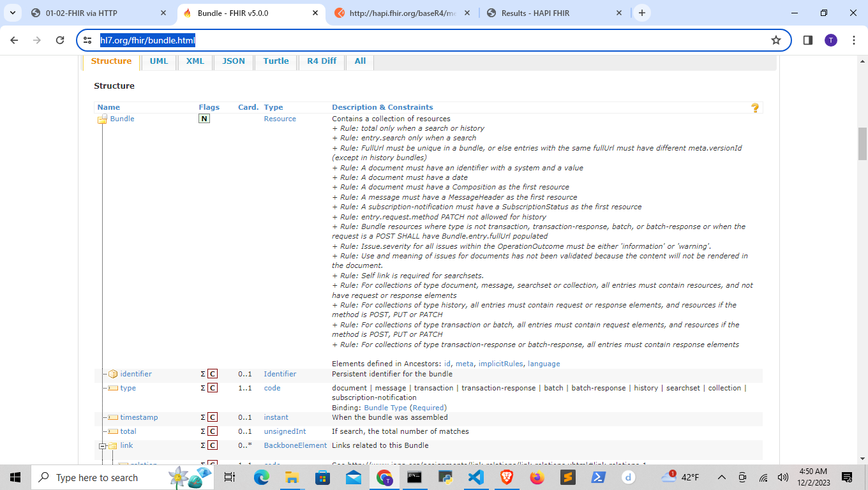Switch to the Turtle tab

[276, 61]
